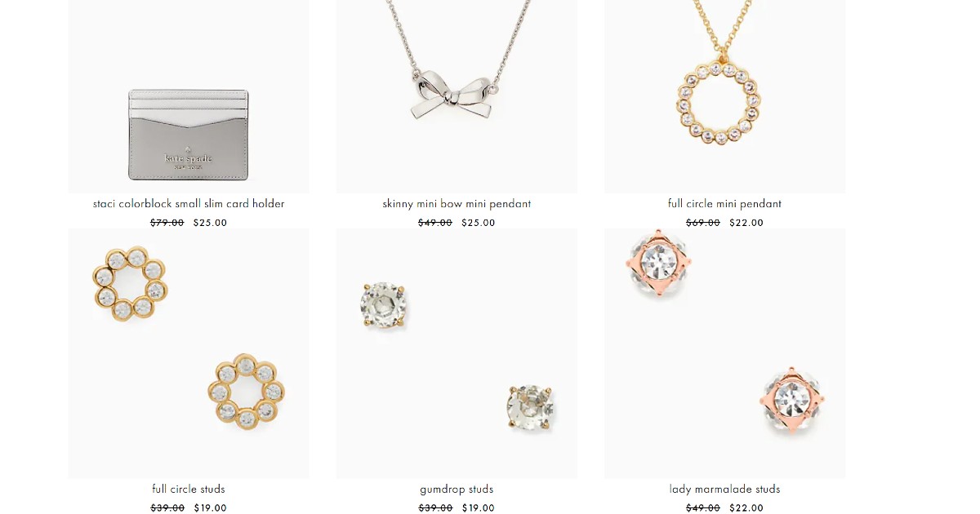This screenshot has width=980, height=514.
Task: Click the $22.00 full circle pendant price
Action: point(746,223)
